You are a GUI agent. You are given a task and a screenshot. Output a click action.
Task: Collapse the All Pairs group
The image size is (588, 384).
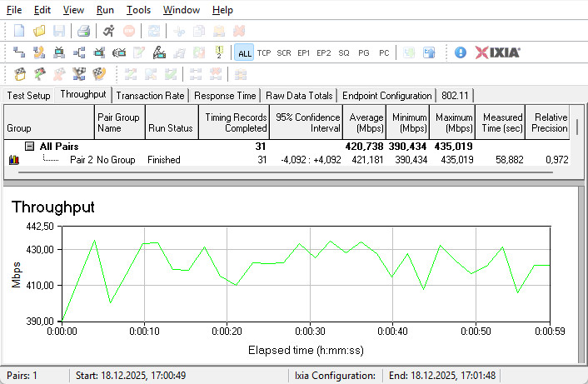[29, 146]
